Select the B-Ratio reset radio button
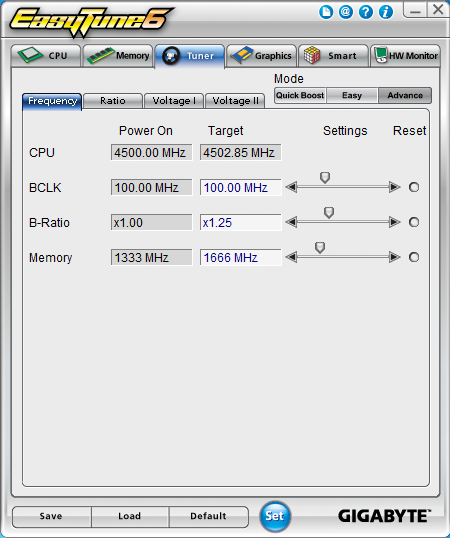This screenshot has height=538, width=450. 414,222
